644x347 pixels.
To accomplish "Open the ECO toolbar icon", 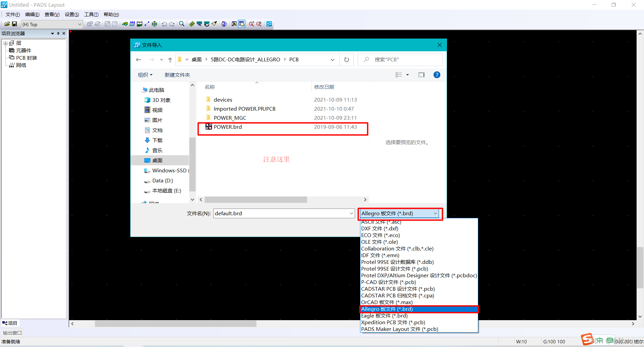I will point(147,24).
